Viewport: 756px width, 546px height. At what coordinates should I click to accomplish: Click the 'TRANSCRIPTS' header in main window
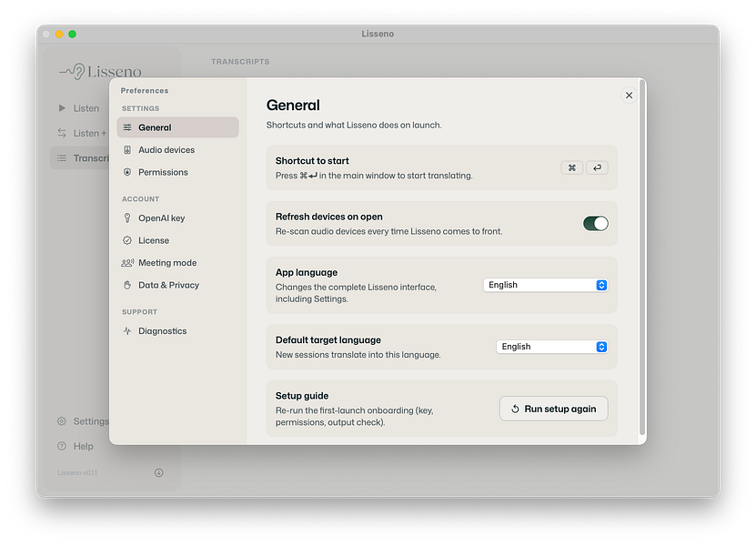point(240,62)
